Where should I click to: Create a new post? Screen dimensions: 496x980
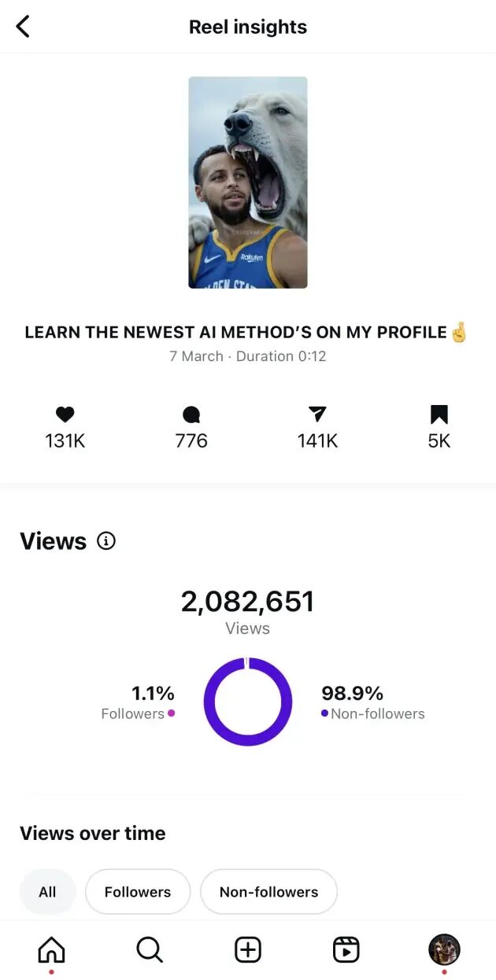click(248, 950)
